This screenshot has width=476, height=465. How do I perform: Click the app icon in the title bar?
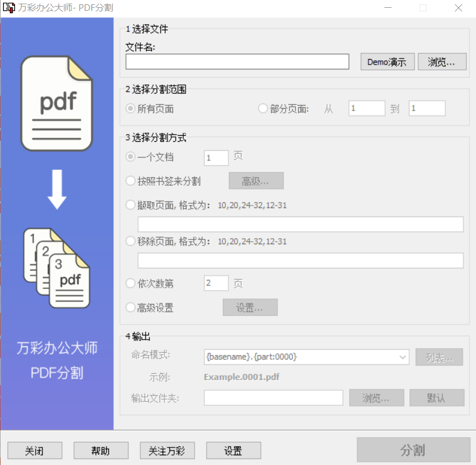[9, 8]
